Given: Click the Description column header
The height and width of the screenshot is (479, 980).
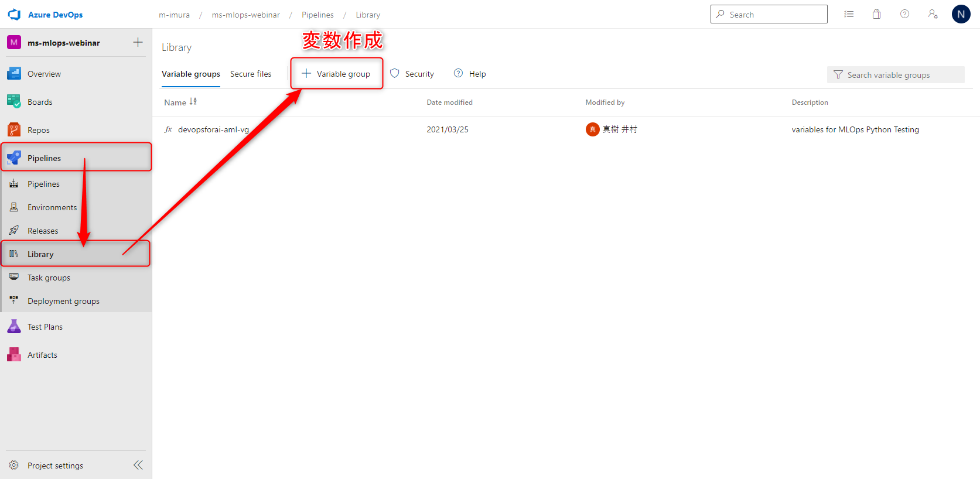Looking at the screenshot, I should [810, 102].
